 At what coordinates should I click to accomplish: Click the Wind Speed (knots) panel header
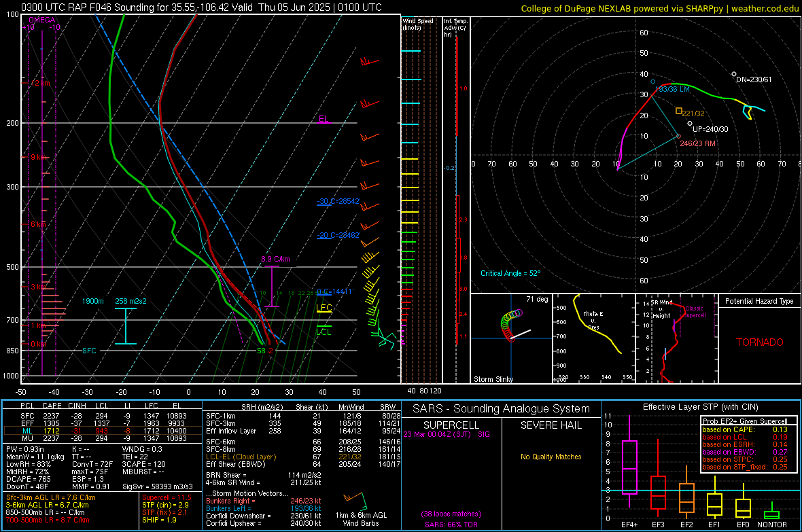click(418, 24)
